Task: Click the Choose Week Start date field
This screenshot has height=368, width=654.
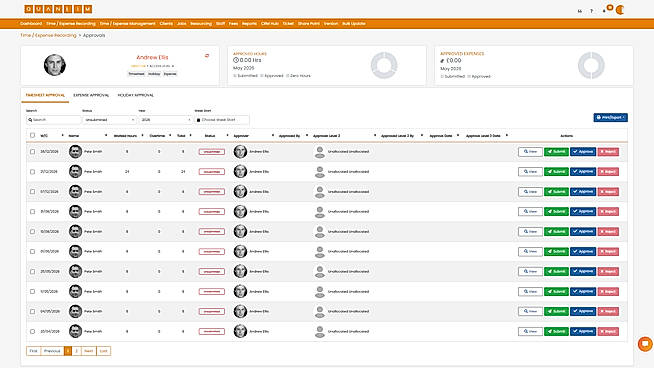Action: point(221,120)
